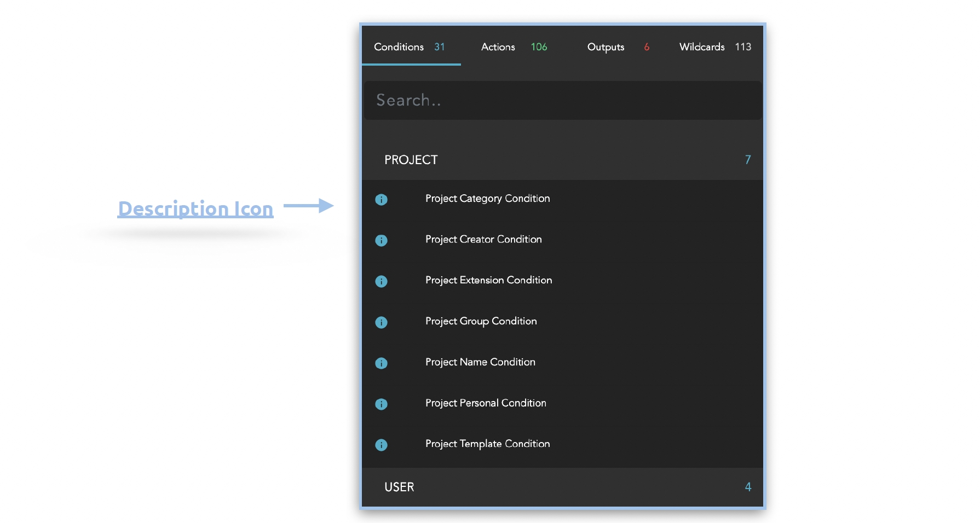Pick the Project Template Condition item
The image size is (980, 523).
pos(487,444)
